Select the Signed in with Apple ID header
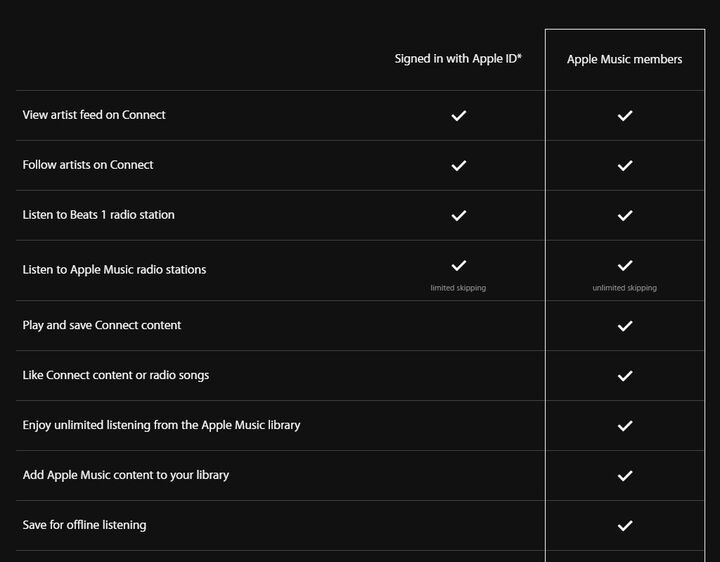720x562 pixels. pos(458,59)
